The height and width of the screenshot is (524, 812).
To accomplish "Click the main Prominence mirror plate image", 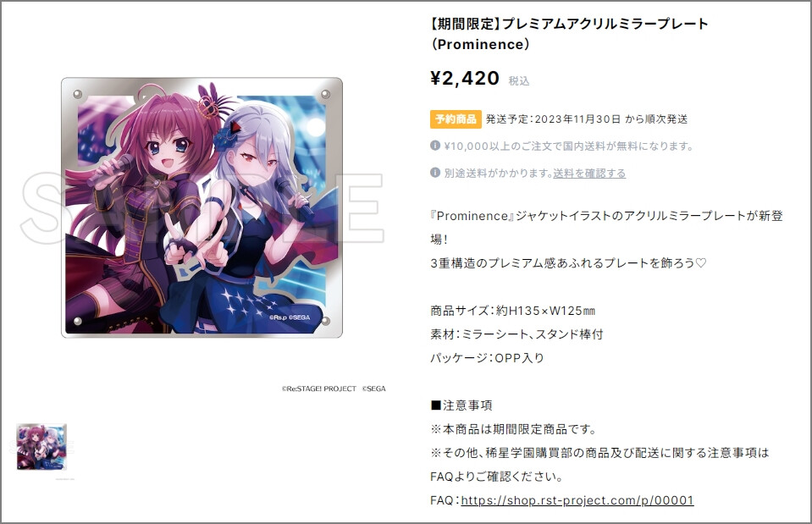I will click(202, 207).
